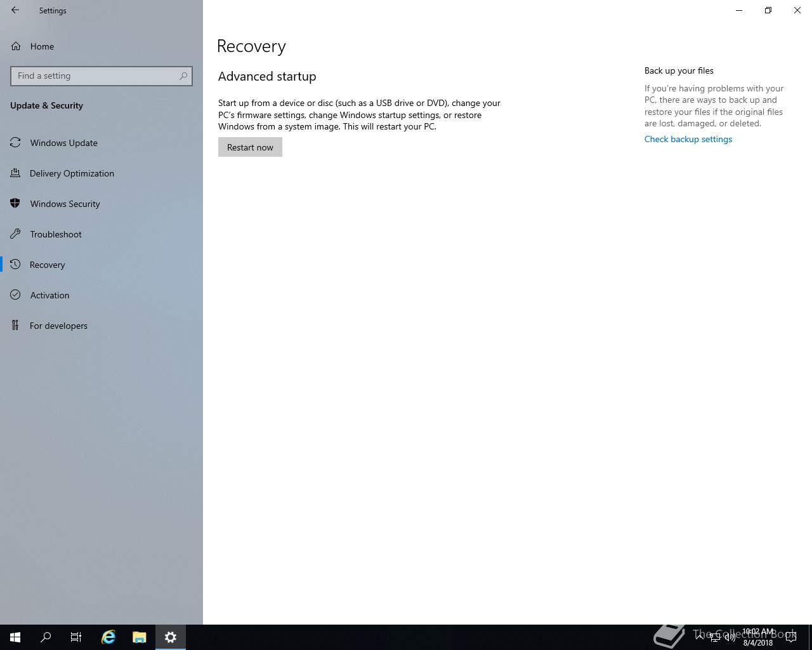This screenshot has height=650, width=812.
Task: Click the Update & Security heading
Action: (46, 105)
